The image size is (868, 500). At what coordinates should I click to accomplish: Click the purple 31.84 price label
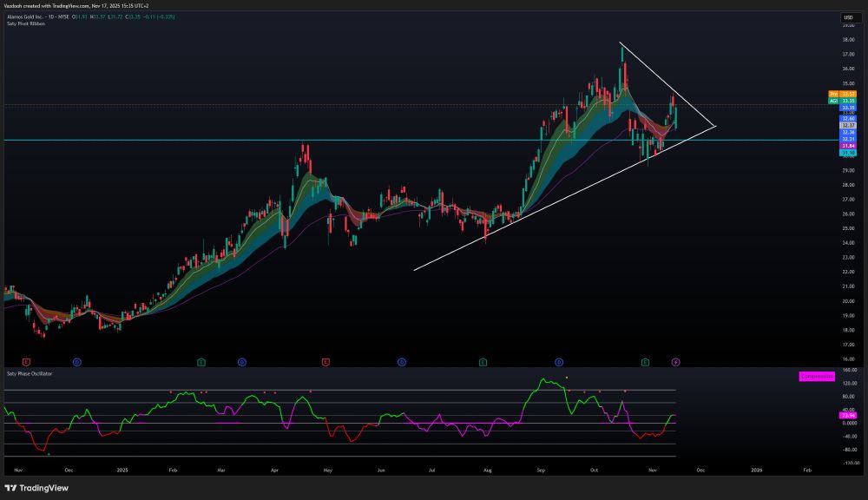coord(849,146)
